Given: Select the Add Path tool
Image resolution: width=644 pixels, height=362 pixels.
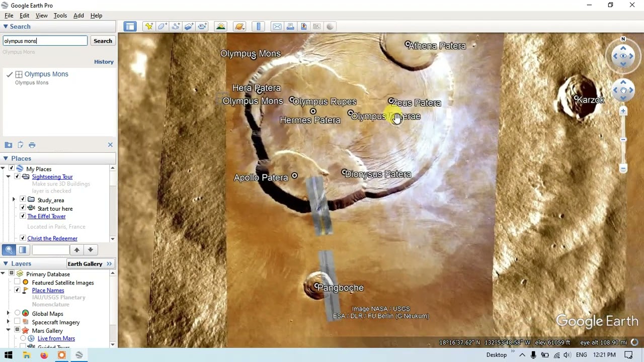Looking at the screenshot, I should [176, 27].
